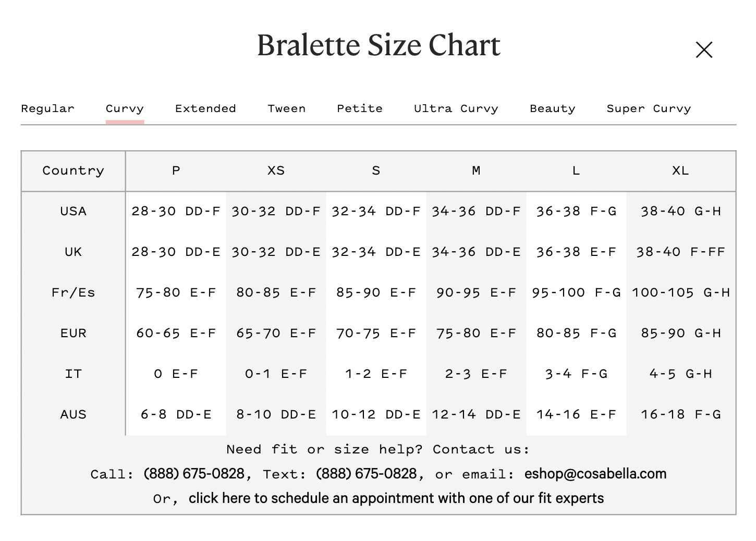Switch to the Regular size tab

click(47, 108)
